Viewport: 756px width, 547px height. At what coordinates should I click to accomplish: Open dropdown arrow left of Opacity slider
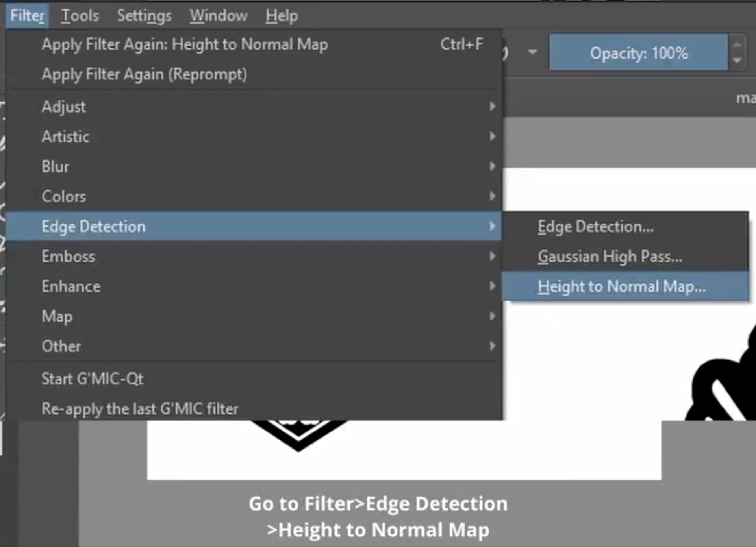click(x=532, y=52)
